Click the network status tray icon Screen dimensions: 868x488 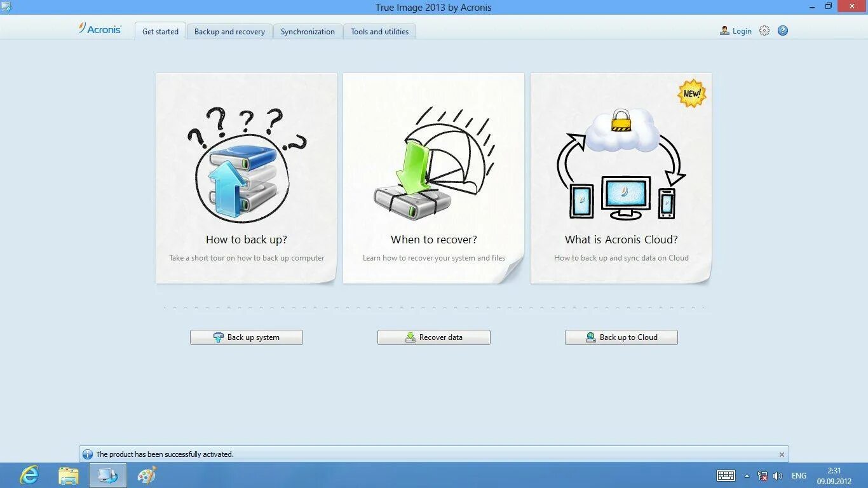[x=763, y=475]
